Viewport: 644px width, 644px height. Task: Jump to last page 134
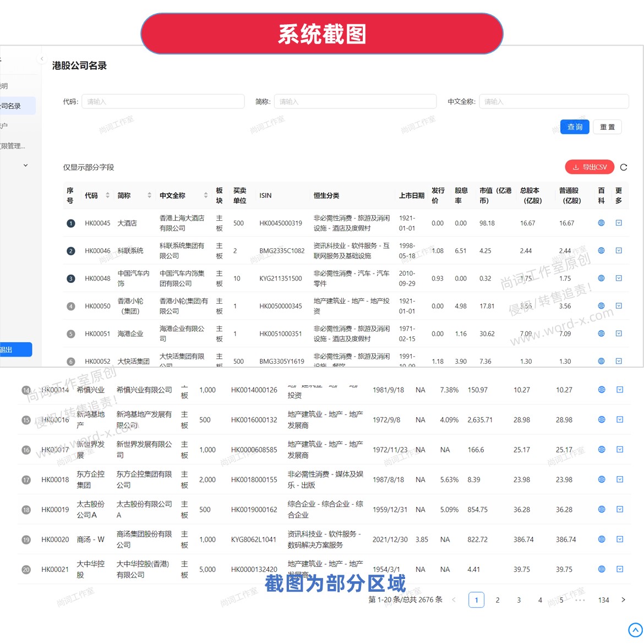click(x=603, y=600)
